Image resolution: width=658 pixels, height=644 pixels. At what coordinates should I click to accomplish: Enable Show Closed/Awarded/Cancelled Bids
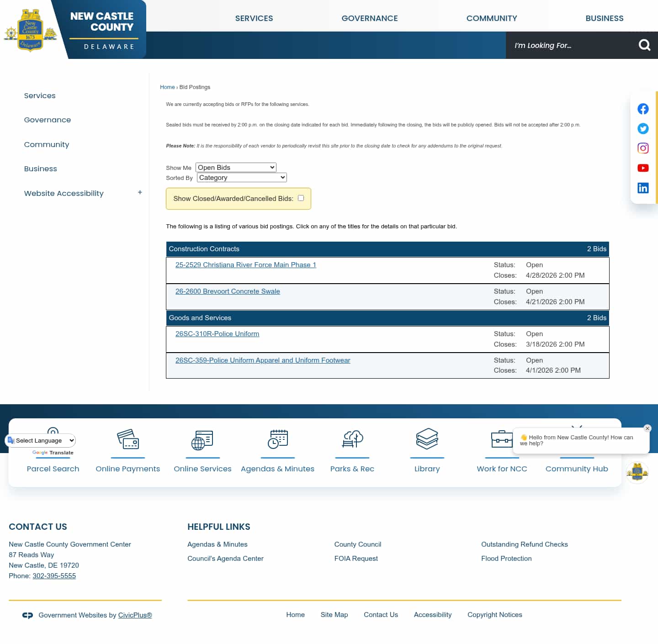click(x=301, y=198)
